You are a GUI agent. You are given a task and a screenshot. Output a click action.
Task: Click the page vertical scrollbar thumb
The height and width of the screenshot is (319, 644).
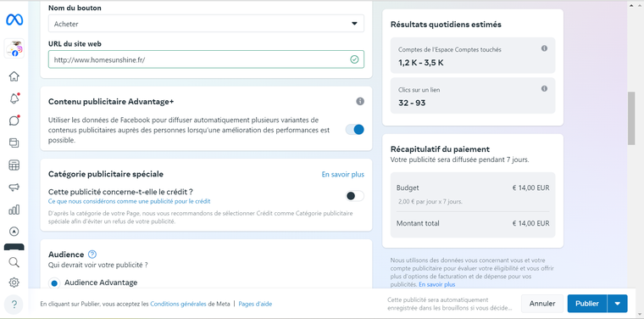(x=631, y=119)
